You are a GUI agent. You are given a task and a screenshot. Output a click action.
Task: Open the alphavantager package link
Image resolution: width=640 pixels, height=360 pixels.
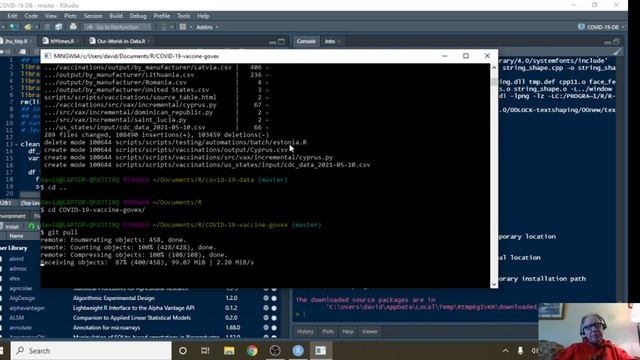click(27, 308)
